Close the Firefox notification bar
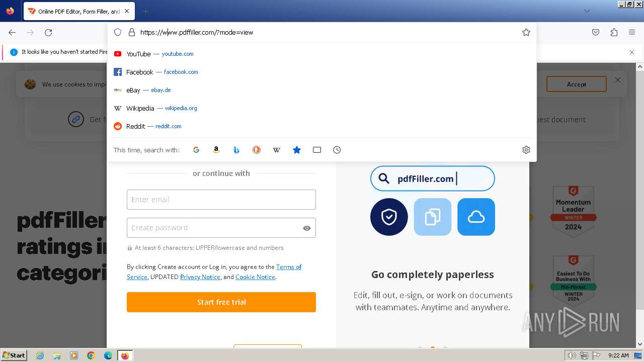Screen dimensions: 644x362 (x=632, y=52)
